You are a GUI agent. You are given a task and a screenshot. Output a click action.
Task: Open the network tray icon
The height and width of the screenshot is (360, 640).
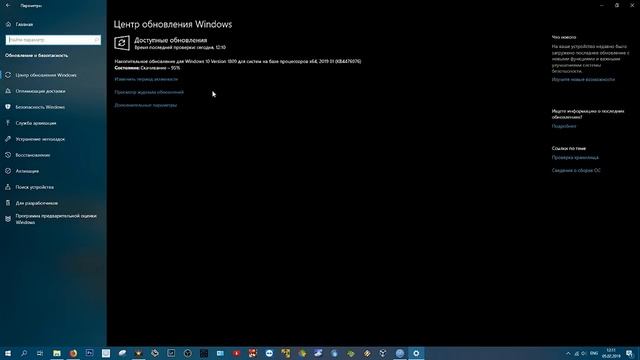coord(576,353)
